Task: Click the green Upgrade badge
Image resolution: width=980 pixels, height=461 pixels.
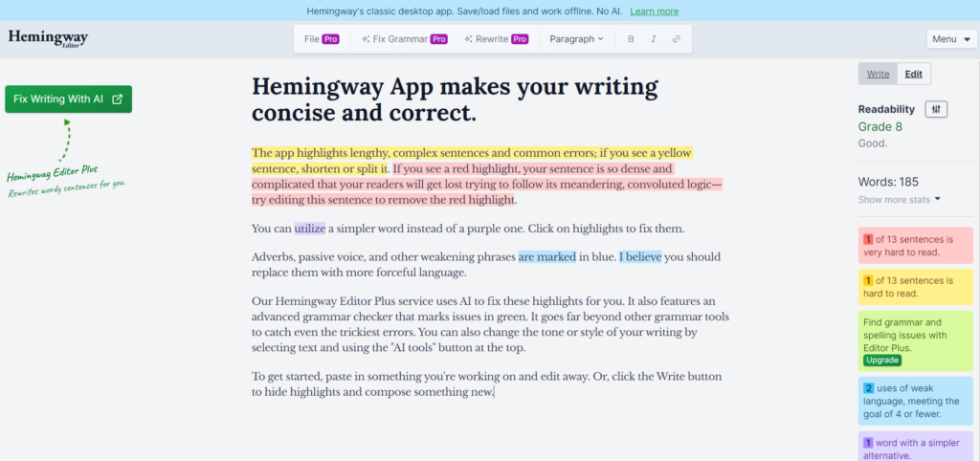Action: tap(880, 361)
